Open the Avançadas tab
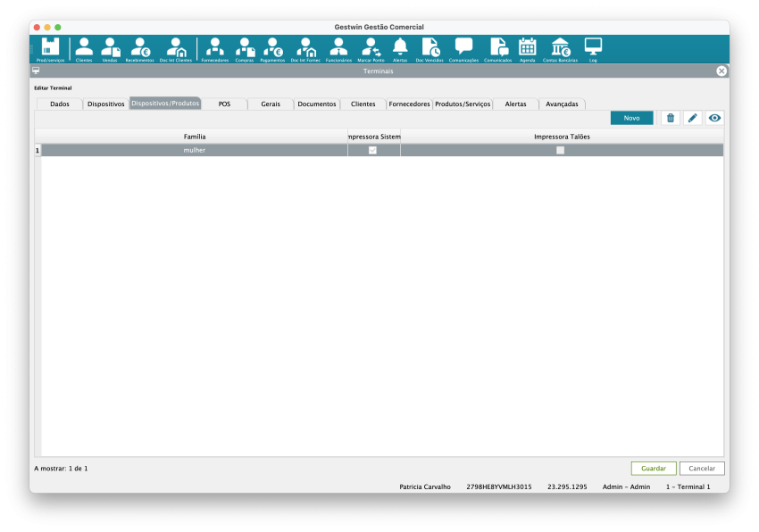 [563, 104]
